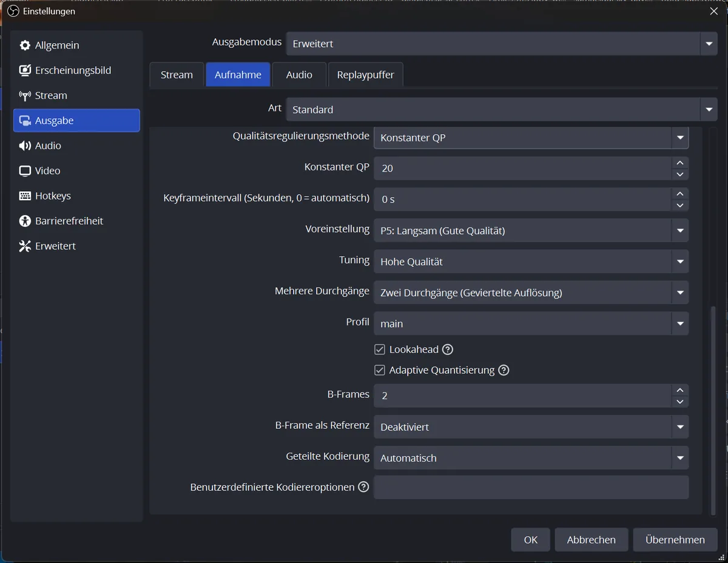
Task: Click the Benutzerdefinierte Kodiereroptionen text field
Action: click(x=531, y=487)
